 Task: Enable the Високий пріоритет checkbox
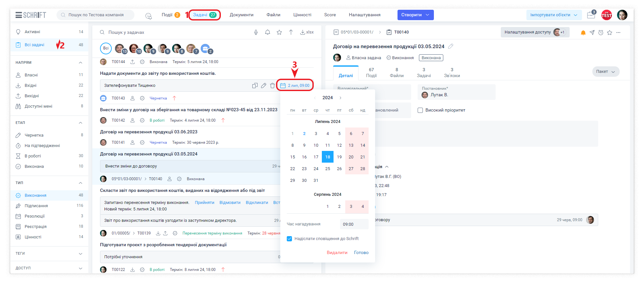[x=420, y=110]
